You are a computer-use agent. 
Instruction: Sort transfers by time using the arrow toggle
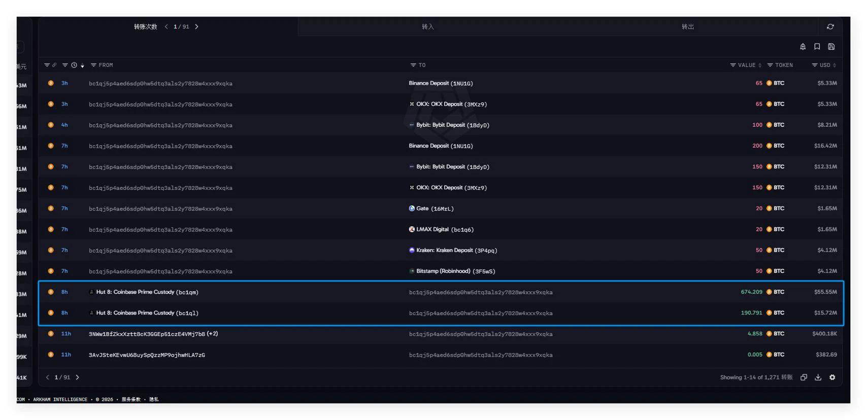82,65
